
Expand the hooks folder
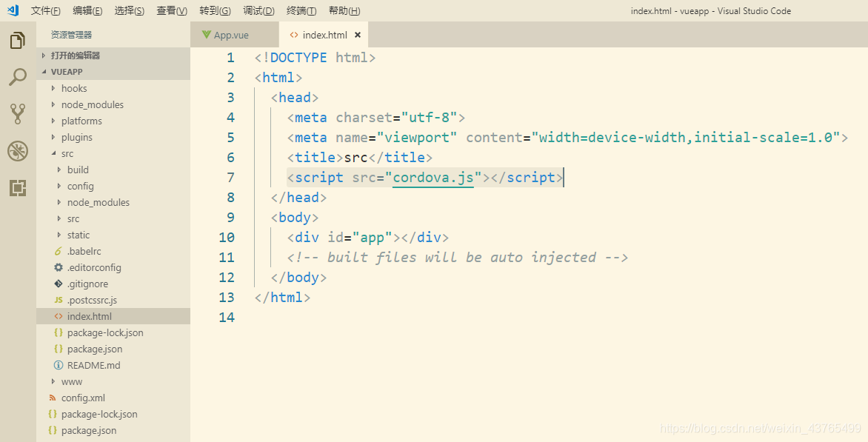pos(113,89)
